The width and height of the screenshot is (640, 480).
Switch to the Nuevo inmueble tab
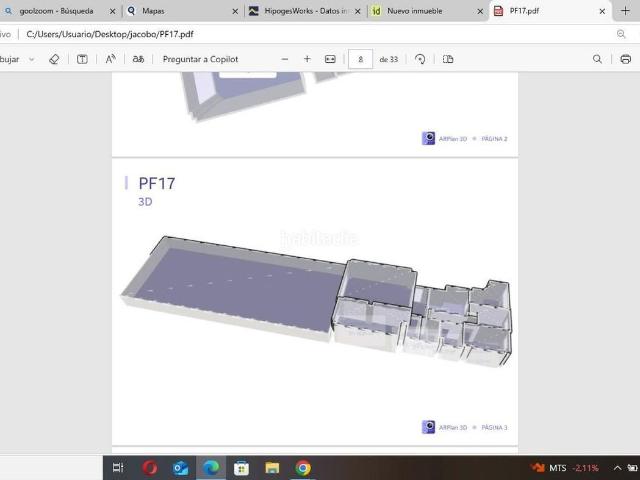pyautogui.click(x=420, y=11)
